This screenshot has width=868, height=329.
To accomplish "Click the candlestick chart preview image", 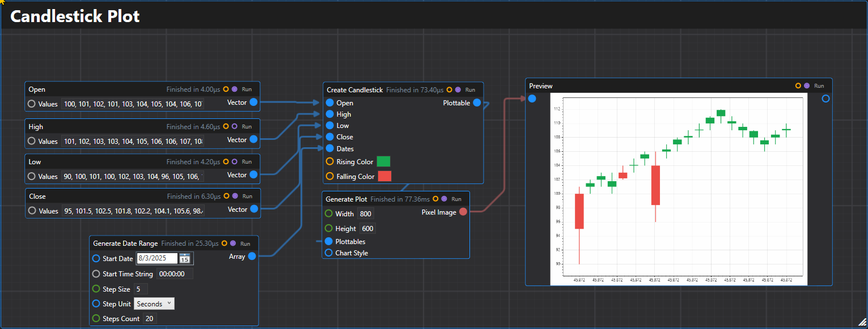I will (679, 189).
